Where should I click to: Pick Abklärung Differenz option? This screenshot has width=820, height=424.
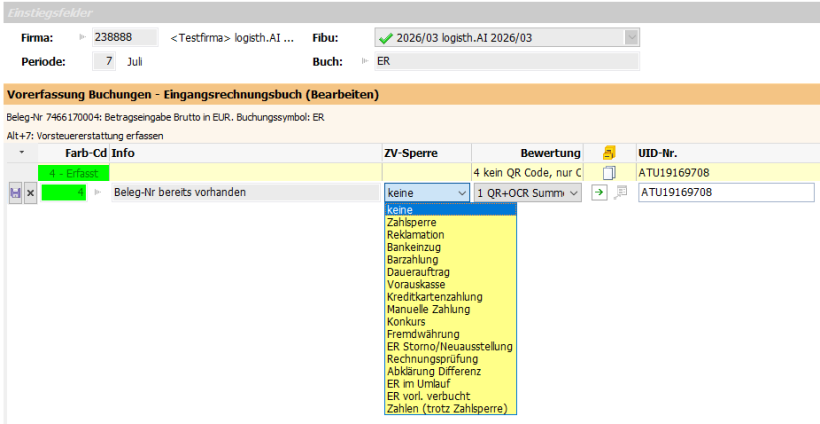click(x=451, y=371)
